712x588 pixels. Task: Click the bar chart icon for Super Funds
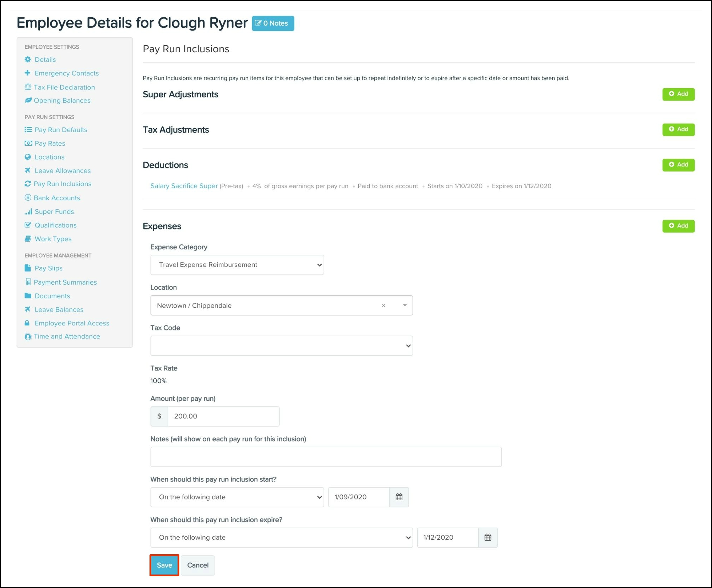(28, 211)
